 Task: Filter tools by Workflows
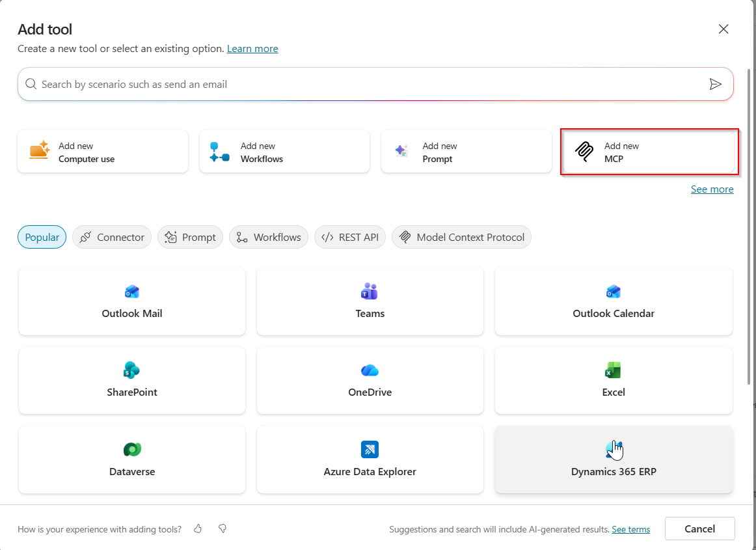tap(269, 237)
